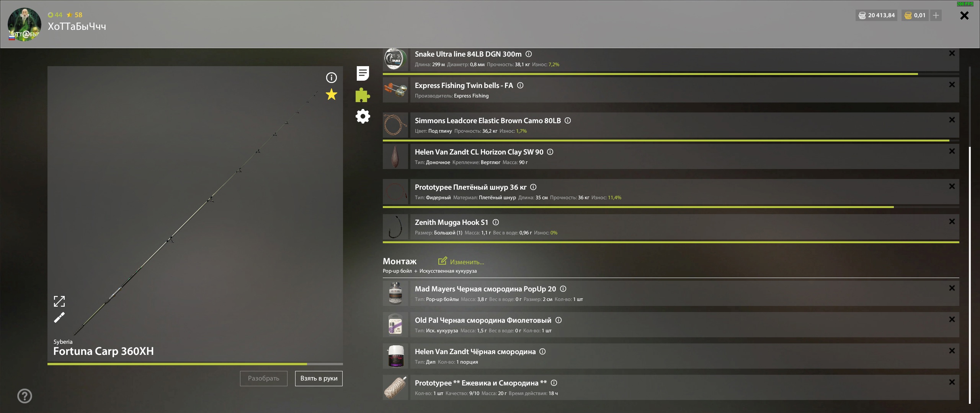Click the pencil rename icon
Image resolution: width=980 pixels, height=413 pixels.
point(59,317)
